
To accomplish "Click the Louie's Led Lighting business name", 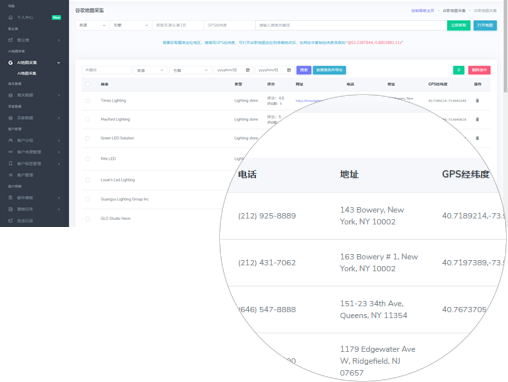I will tap(118, 180).
